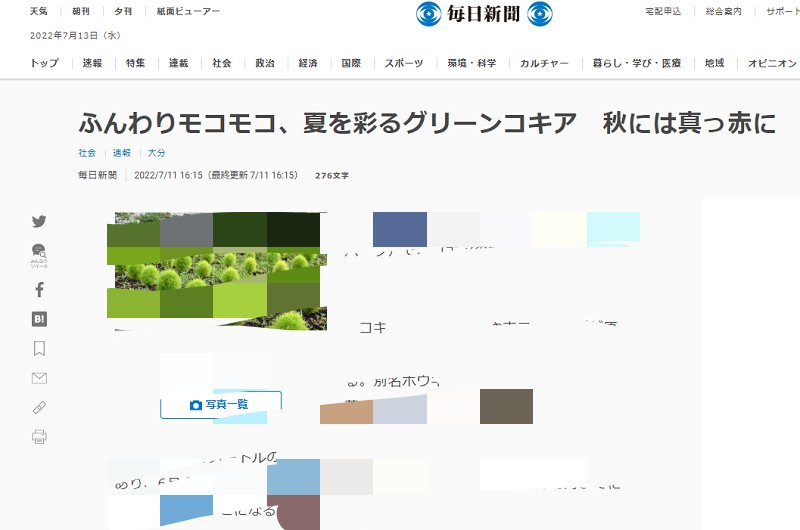Viewport: 800px width, 530px height.
Task: Select 連載 menu item
Action: click(x=179, y=63)
